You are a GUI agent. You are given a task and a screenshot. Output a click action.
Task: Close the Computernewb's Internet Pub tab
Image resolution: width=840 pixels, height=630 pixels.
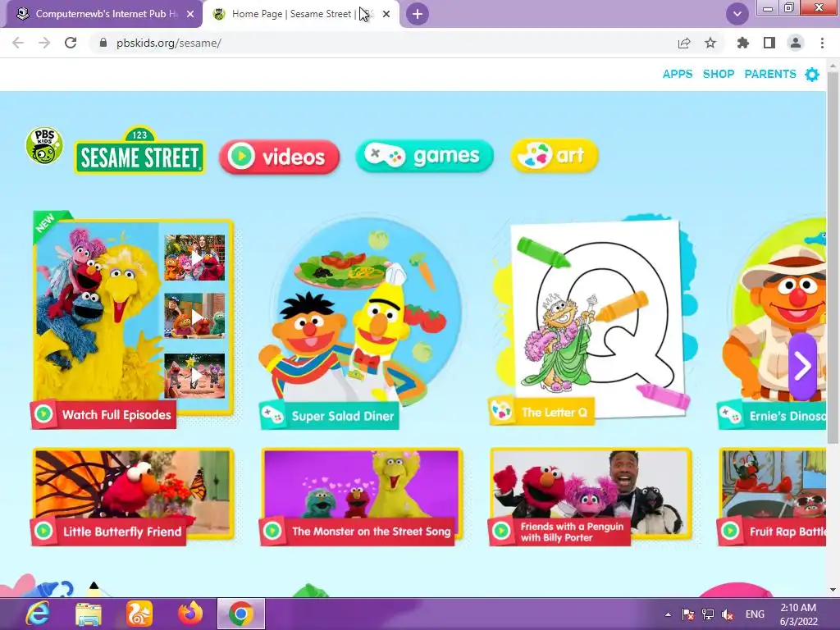tap(190, 15)
